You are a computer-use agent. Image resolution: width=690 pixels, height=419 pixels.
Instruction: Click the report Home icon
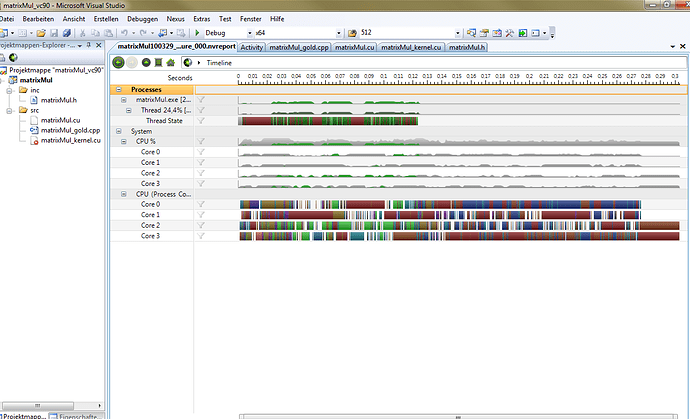tap(171, 62)
